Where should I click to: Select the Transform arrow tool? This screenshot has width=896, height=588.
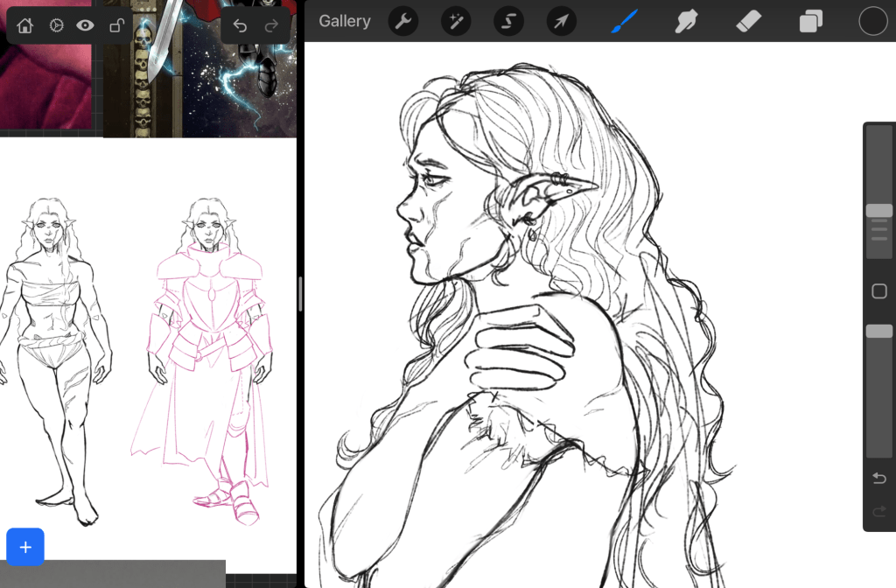pyautogui.click(x=561, y=21)
